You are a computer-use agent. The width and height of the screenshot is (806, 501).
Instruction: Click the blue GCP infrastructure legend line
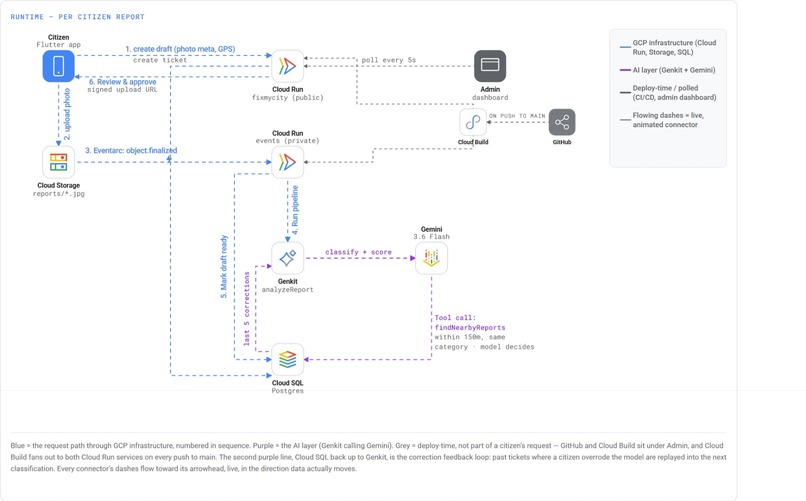[625, 47]
